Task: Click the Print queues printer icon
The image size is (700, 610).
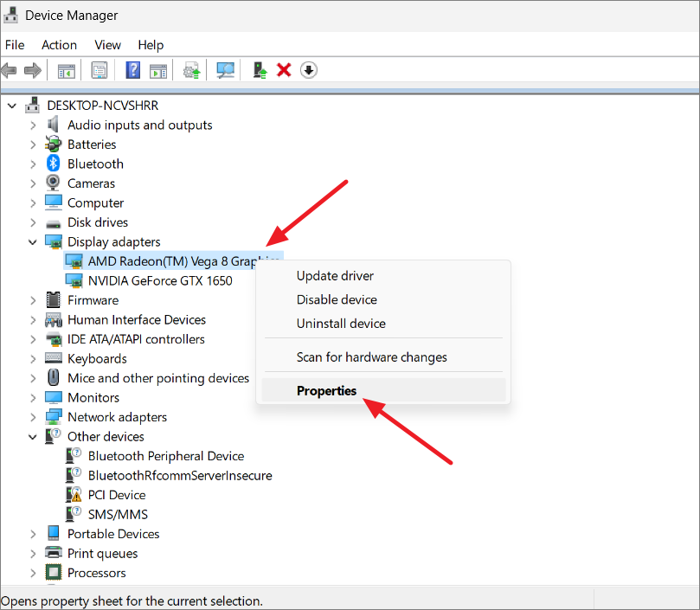Action: 53,552
